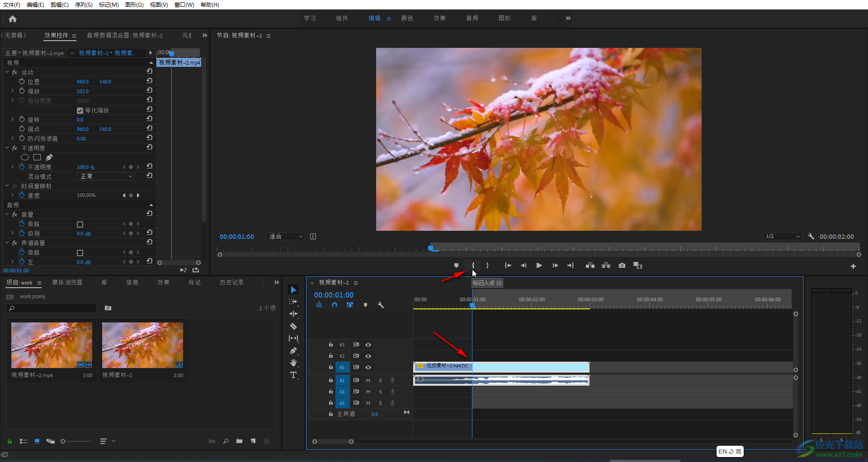Open the Sequence menu

pyautogui.click(x=84, y=5)
